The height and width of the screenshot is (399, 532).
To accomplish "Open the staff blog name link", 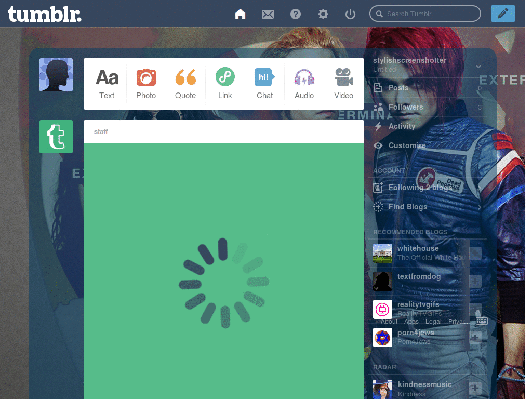I will (101, 131).
